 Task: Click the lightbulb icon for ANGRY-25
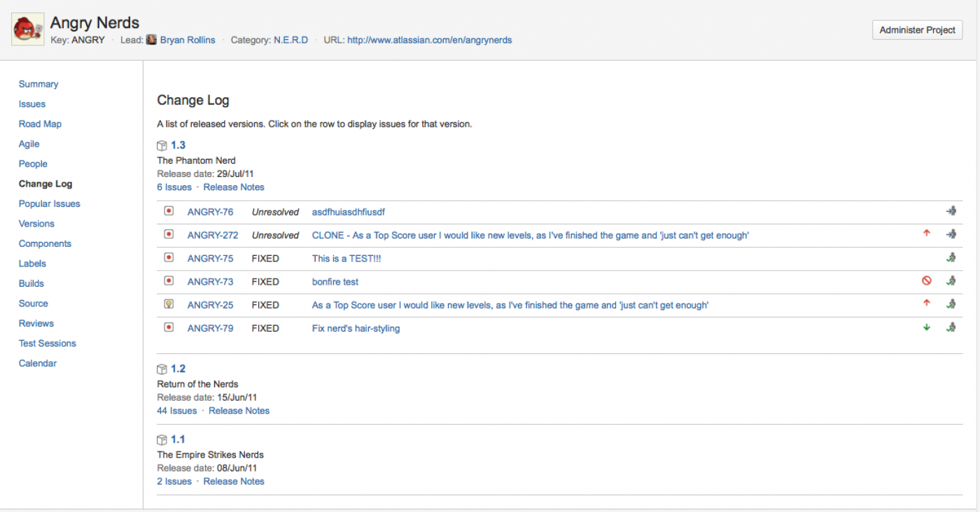pyautogui.click(x=169, y=304)
